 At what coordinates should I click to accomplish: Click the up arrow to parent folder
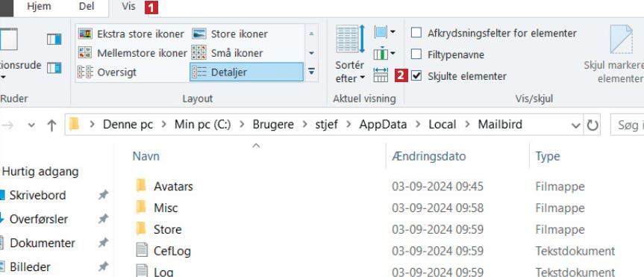[x=51, y=125]
